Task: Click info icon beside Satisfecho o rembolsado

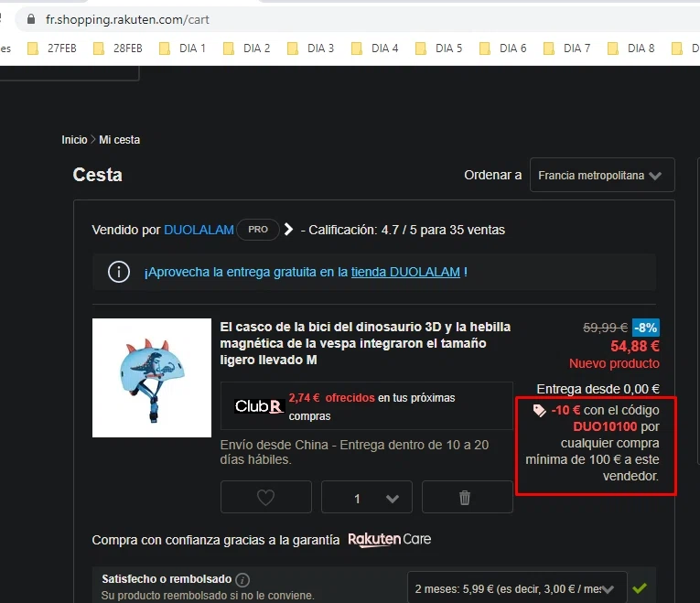Action: pos(242,580)
